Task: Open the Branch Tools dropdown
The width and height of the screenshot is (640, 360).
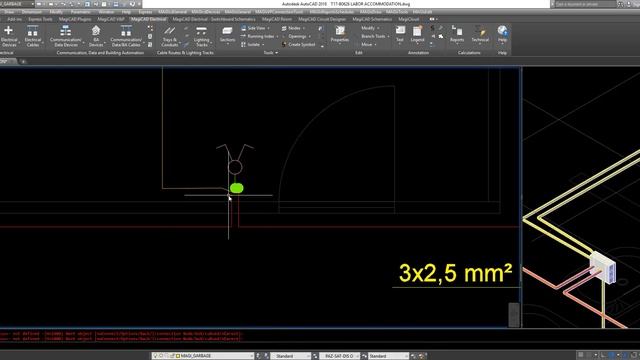Action: [x=375, y=36]
